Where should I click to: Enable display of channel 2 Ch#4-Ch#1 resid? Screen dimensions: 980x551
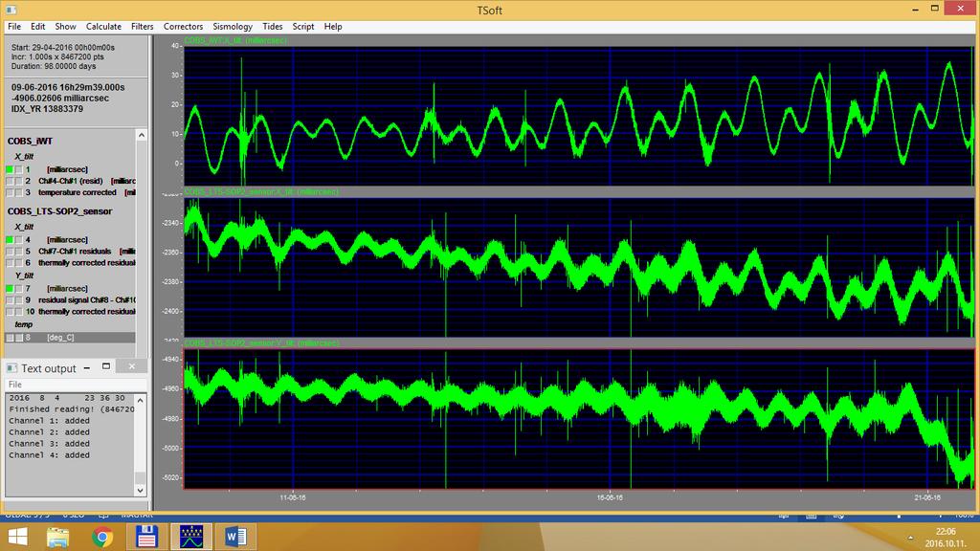pyautogui.click(x=10, y=181)
